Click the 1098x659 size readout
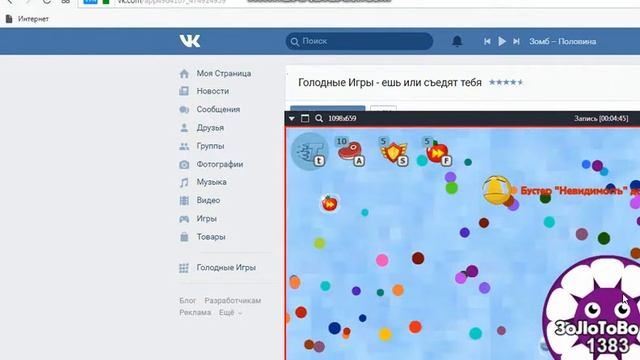640x360 pixels. tap(342, 118)
